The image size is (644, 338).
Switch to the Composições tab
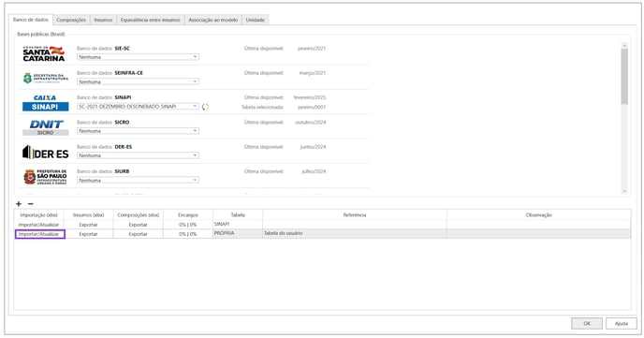pyautogui.click(x=71, y=20)
